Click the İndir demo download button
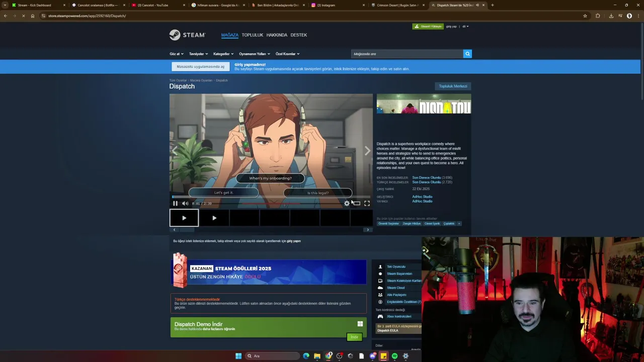The width and height of the screenshot is (644, 362). tap(354, 337)
